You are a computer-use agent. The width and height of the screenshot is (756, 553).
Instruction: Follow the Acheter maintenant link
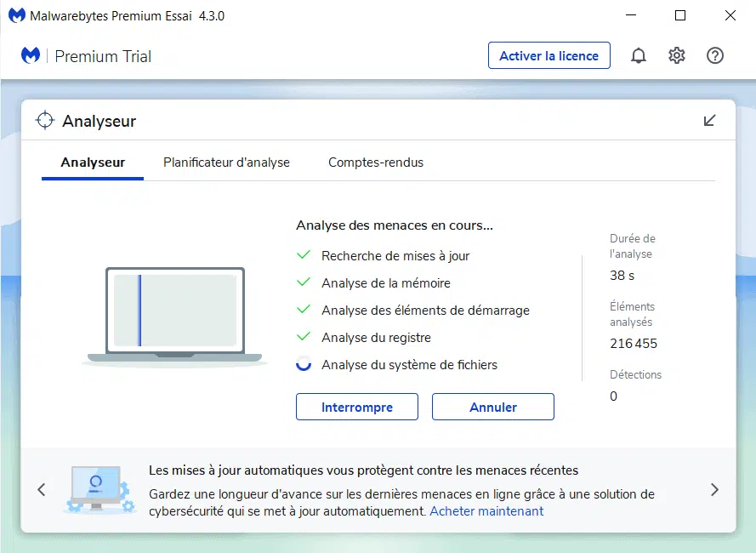[x=486, y=511]
